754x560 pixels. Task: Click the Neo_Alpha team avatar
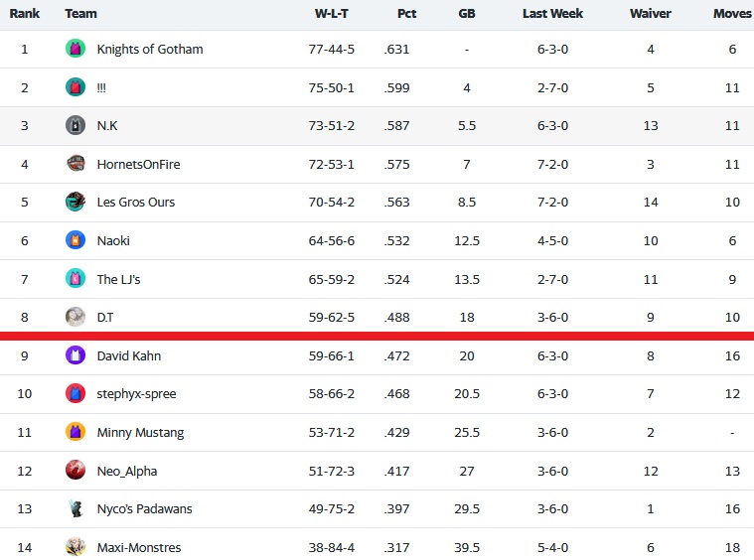(75, 471)
